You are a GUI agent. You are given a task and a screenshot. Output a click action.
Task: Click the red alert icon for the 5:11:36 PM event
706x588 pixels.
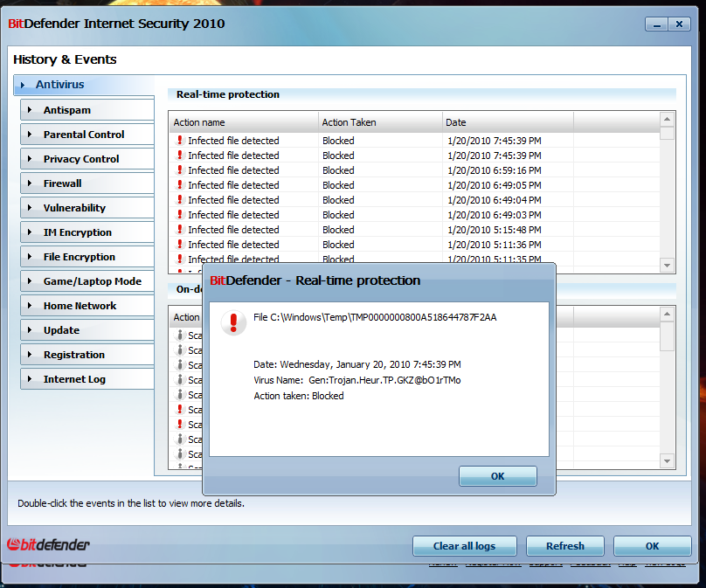point(180,244)
